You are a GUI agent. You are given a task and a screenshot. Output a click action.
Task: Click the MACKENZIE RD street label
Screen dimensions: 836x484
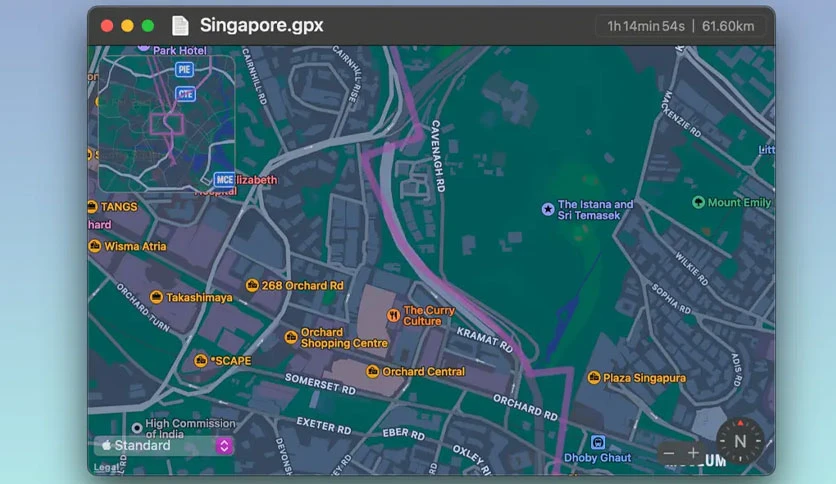(x=681, y=114)
